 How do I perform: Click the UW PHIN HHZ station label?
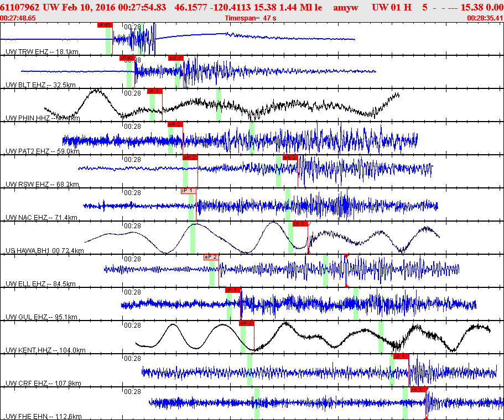coord(43,118)
